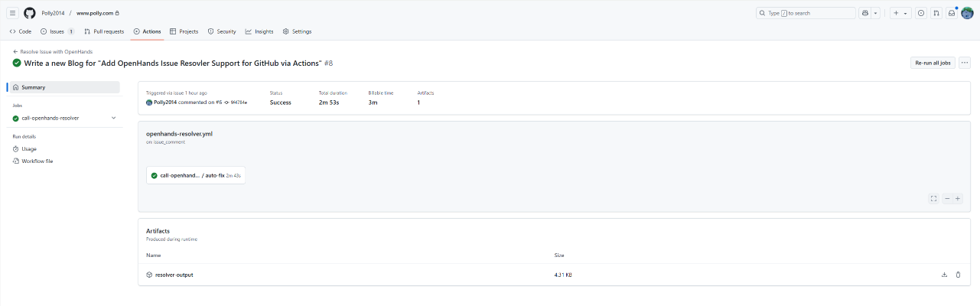Click the Issues counter badge 1
The image size is (980, 306).
pyautogui.click(x=71, y=31)
